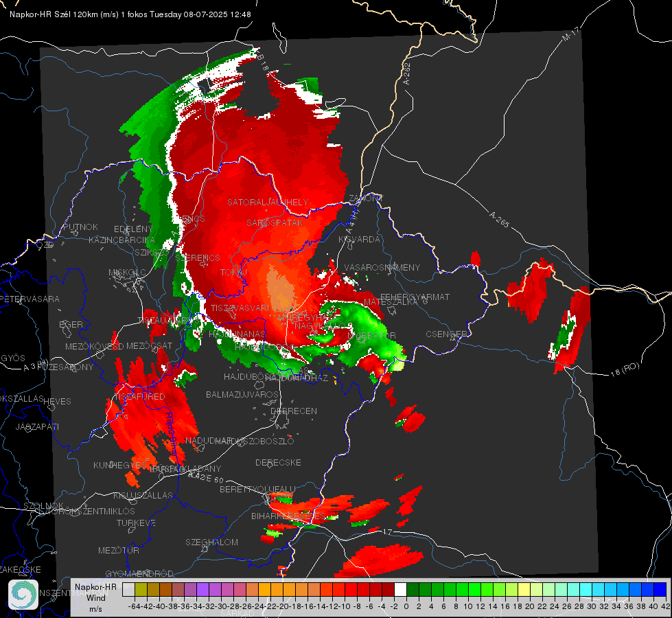Image resolution: width=672 pixels, height=618 pixels.
Task: Click the VÁSÁROSNAMÉNY city label
Action: [382, 267]
